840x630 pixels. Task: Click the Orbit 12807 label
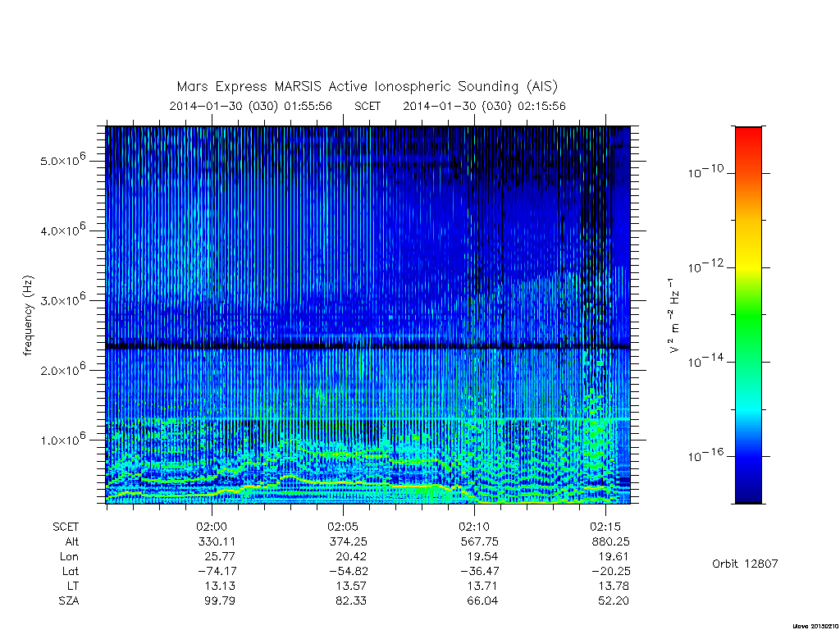point(745,564)
